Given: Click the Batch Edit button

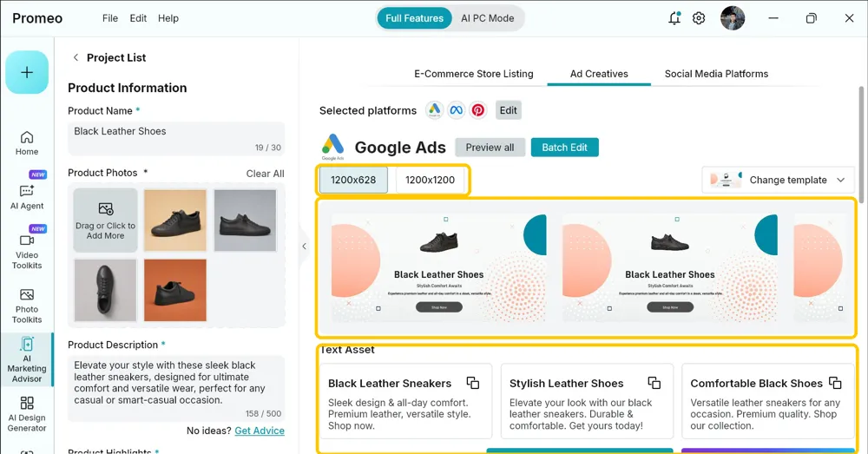Looking at the screenshot, I should [565, 148].
